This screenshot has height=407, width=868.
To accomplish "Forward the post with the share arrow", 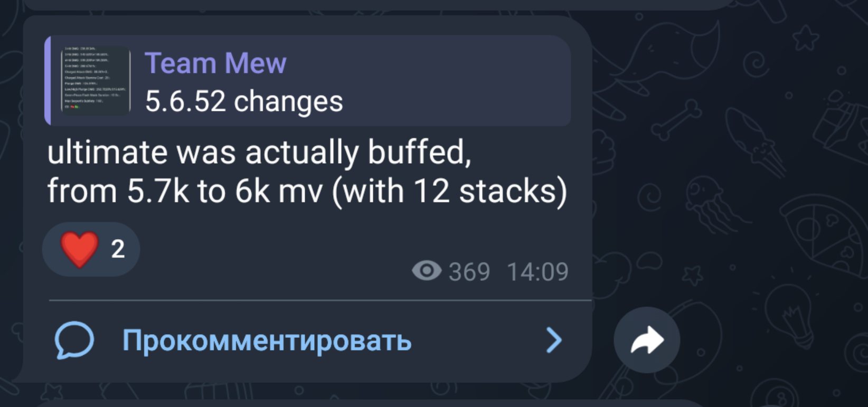I will coord(647,340).
